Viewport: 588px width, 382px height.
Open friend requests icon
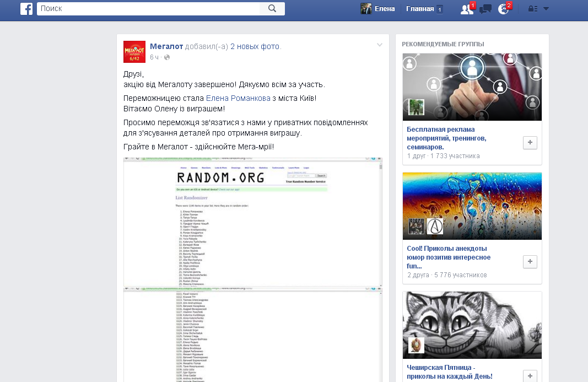point(467,9)
